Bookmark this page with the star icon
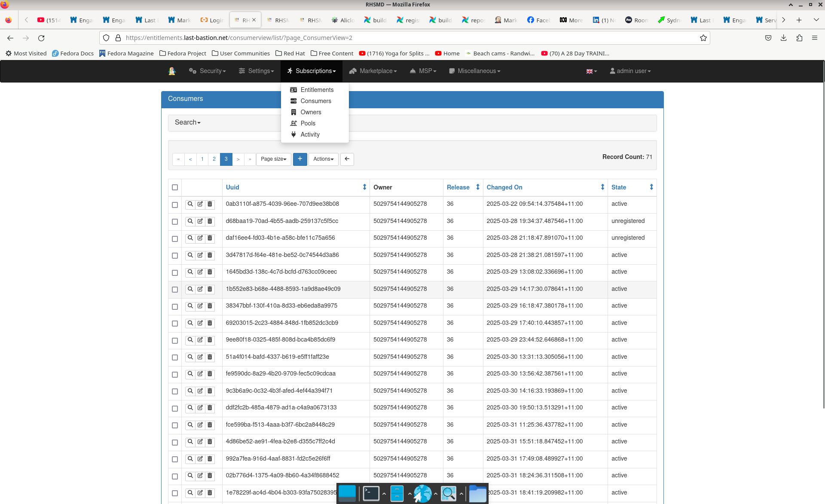This screenshot has width=825, height=504. tap(703, 38)
